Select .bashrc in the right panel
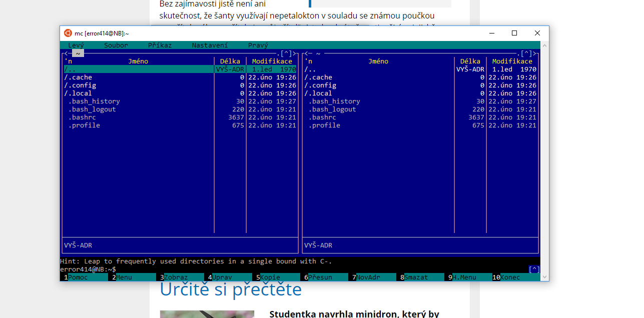Viewport: 644px width, 318px height. [420, 117]
